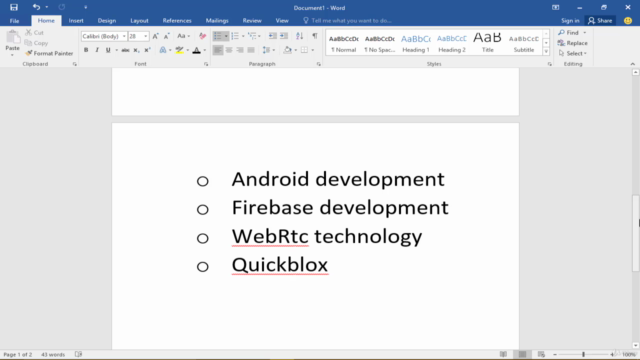Open the font size dropdown
Image resolution: width=640 pixels, height=360 pixels.
click(146, 36)
